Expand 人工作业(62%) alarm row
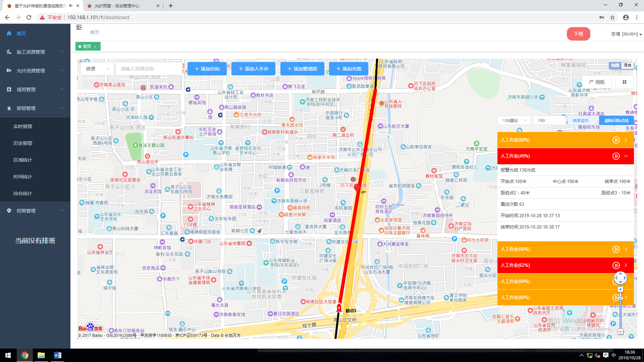Viewport: 644px width, 362px height. [626, 265]
